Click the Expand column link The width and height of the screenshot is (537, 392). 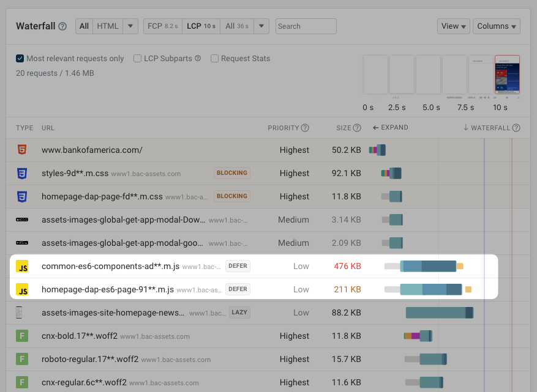coord(390,128)
